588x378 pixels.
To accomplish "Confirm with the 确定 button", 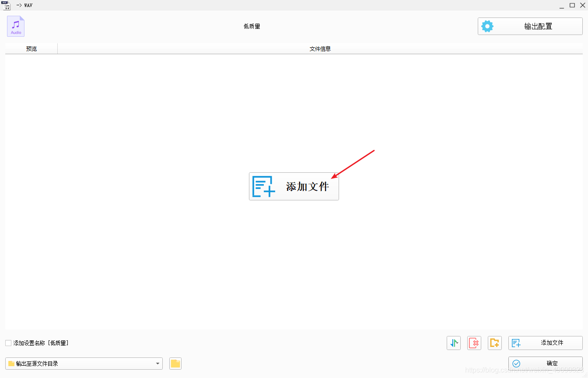I will (x=545, y=364).
